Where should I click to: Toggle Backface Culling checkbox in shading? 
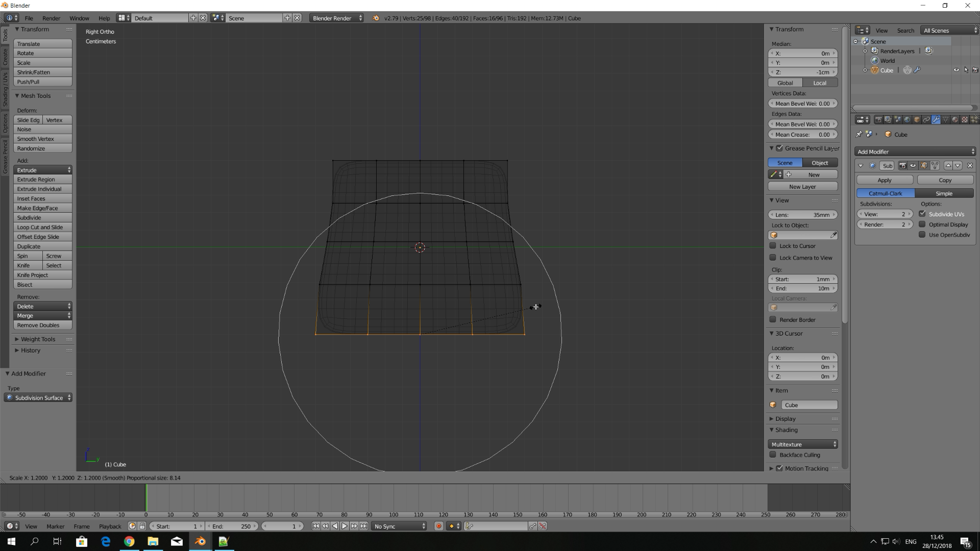[773, 455]
